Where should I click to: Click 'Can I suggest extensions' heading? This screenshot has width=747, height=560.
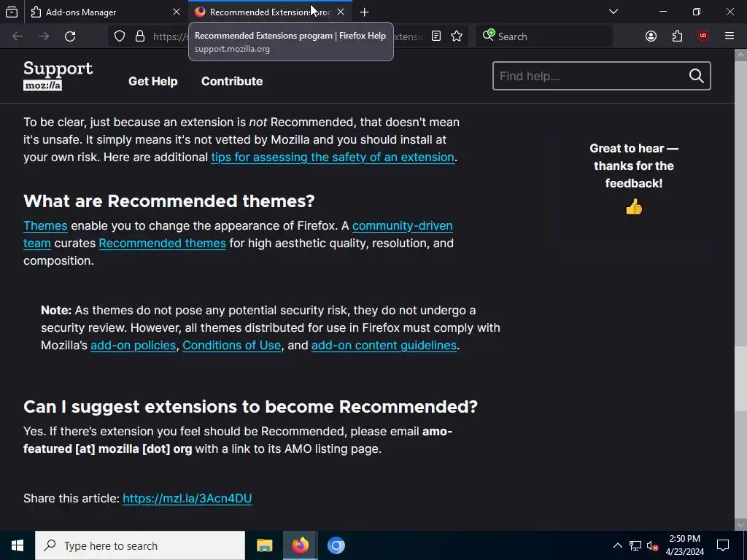(251, 407)
